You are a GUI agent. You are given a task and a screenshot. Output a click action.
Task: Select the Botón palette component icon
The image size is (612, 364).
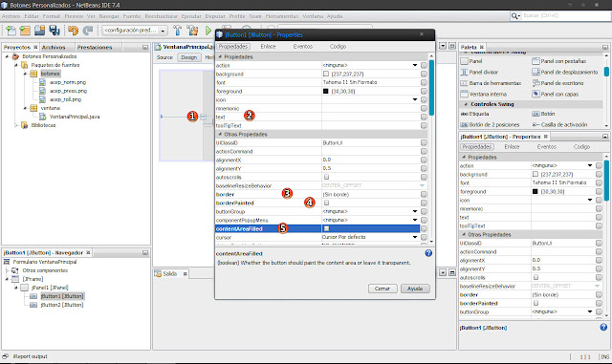[x=535, y=114]
